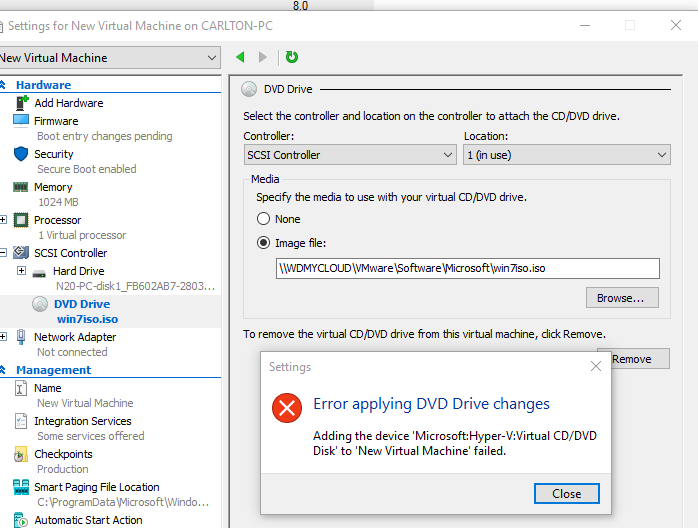Collapse the SCSI Controller tree node
Viewport: 698px width, 528px height.
pyautogui.click(x=3, y=252)
